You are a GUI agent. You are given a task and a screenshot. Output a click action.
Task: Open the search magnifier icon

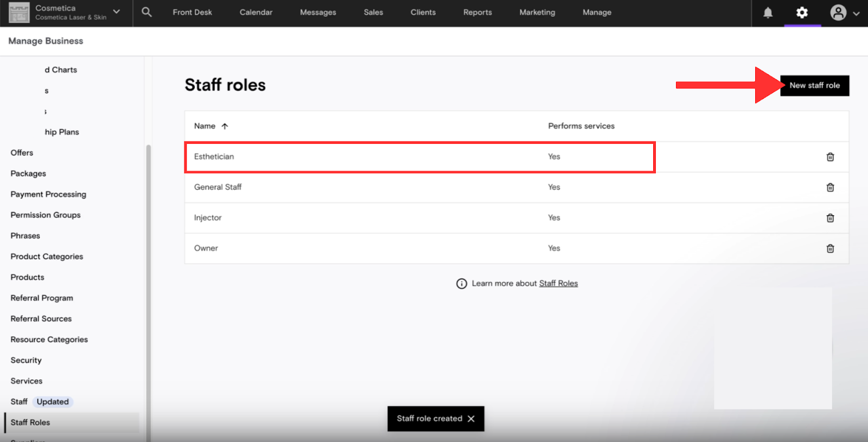click(146, 12)
